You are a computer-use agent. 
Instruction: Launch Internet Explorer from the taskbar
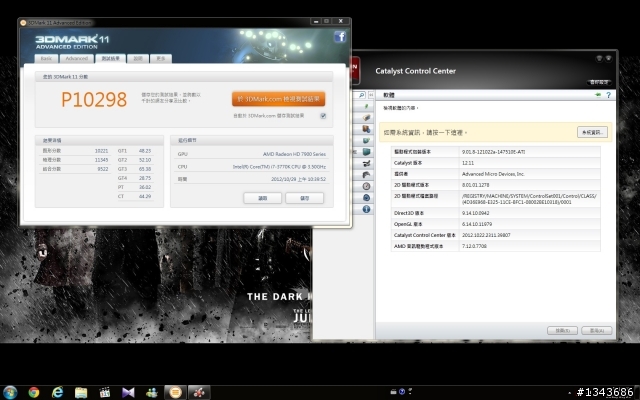(x=58, y=392)
